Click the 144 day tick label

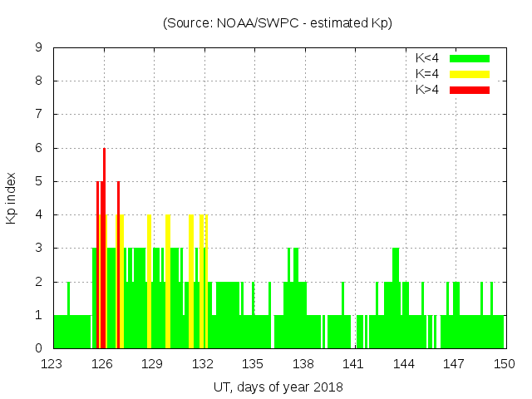pyautogui.click(x=403, y=364)
